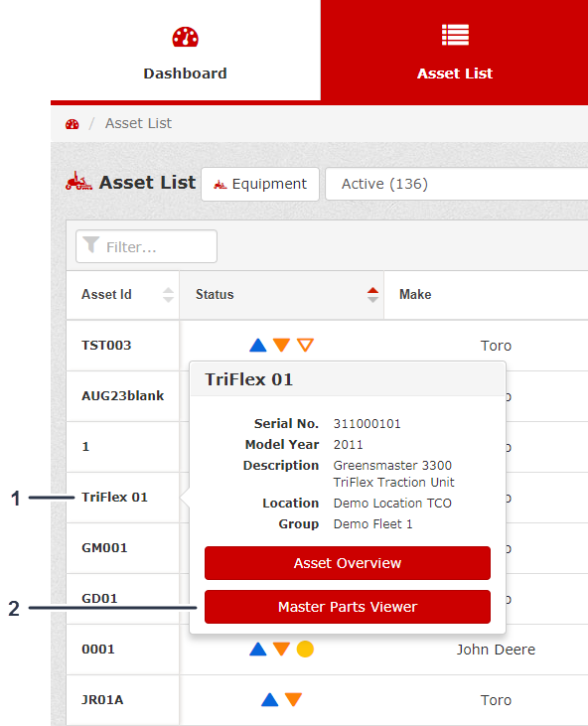Open the Asset Overview button
This screenshot has width=588, height=726.
point(348,563)
